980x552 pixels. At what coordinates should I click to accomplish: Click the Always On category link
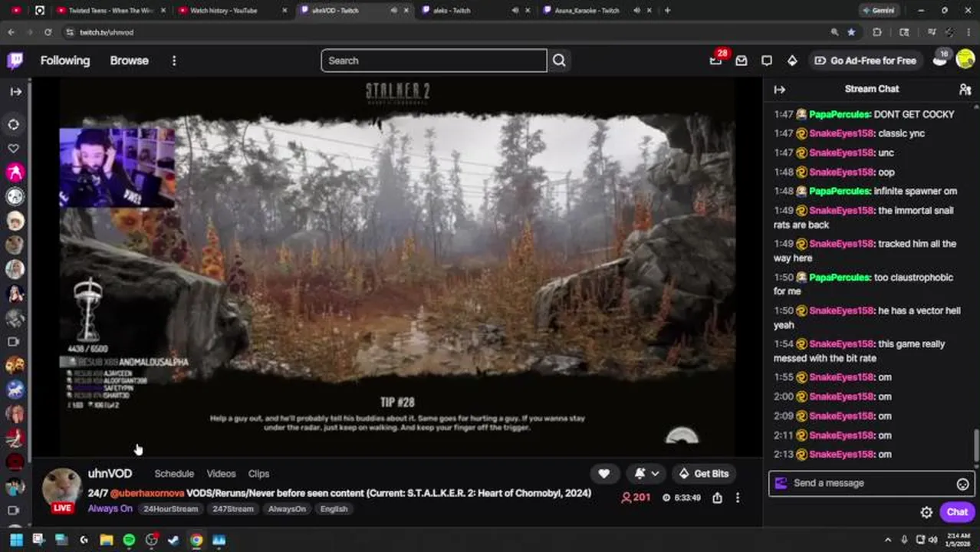coord(110,508)
